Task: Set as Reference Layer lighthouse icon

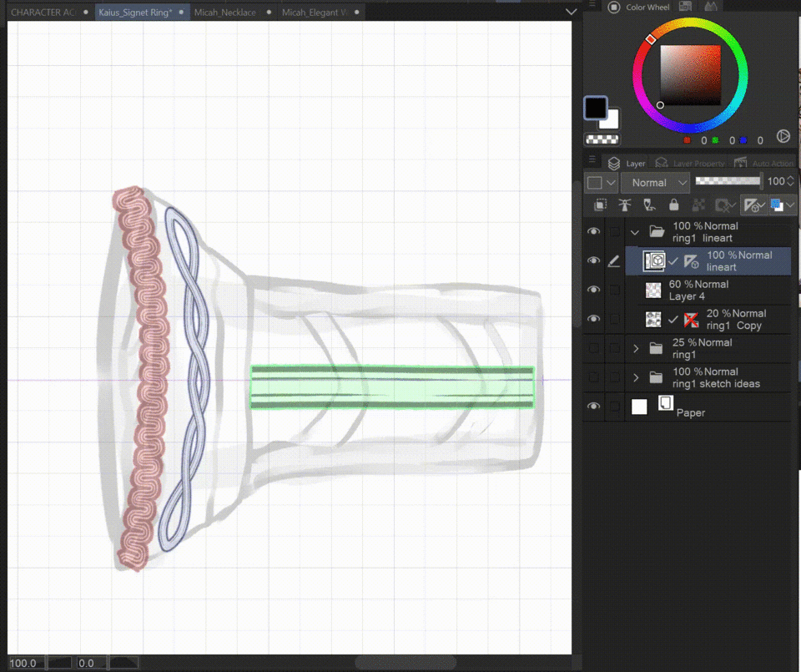Action: [624, 205]
